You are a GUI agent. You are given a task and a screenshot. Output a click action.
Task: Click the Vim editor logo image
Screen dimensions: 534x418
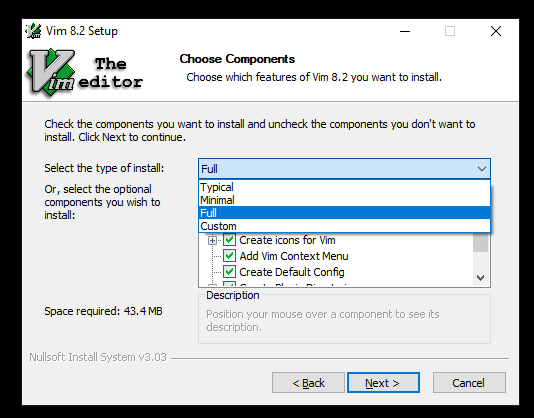85,73
